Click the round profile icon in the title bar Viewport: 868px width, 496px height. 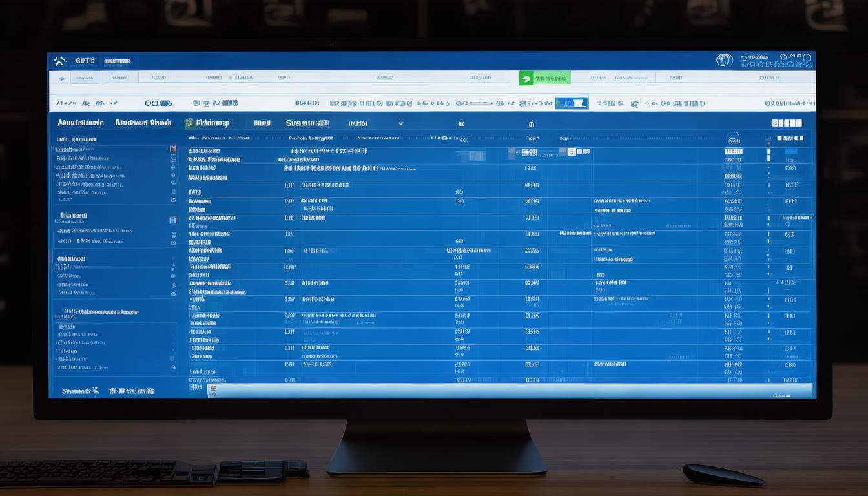coord(724,61)
